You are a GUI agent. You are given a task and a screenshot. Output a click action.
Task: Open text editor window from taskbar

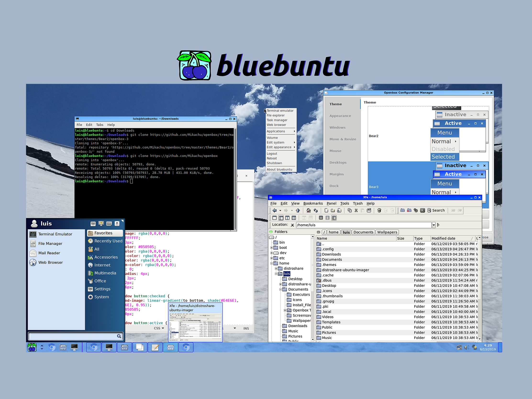pyautogui.click(x=155, y=347)
